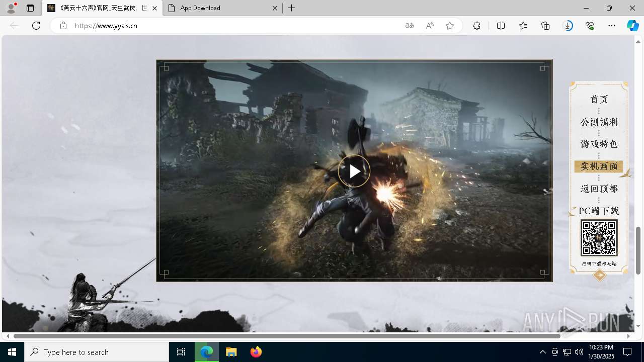644x362 pixels.
Task: Click the QR code image in sidebar
Action: click(599, 238)
